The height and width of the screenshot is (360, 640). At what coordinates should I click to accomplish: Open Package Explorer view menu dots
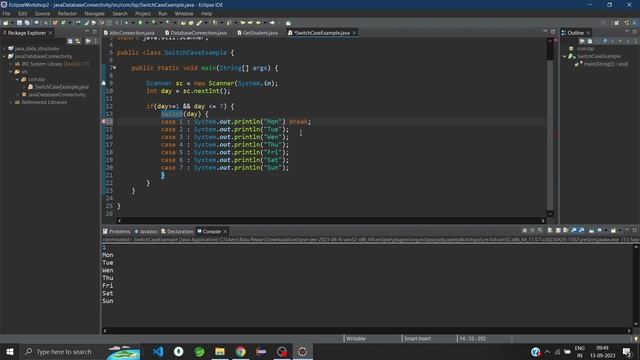point(95,41)
